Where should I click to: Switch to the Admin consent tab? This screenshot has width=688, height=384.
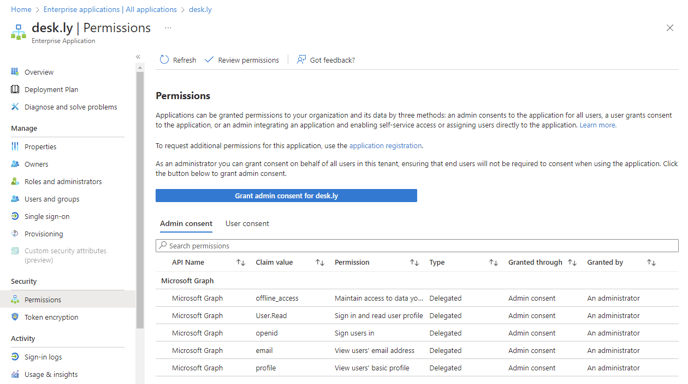(186, 223)
